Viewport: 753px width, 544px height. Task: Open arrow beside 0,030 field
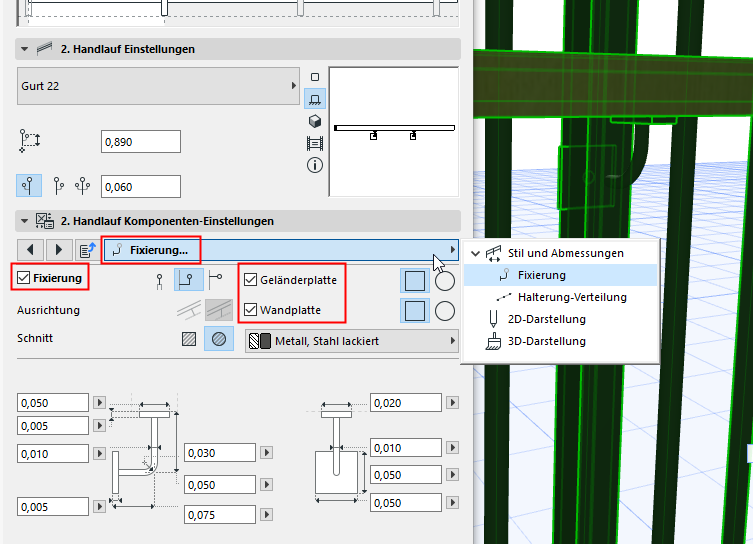point(267,452)
